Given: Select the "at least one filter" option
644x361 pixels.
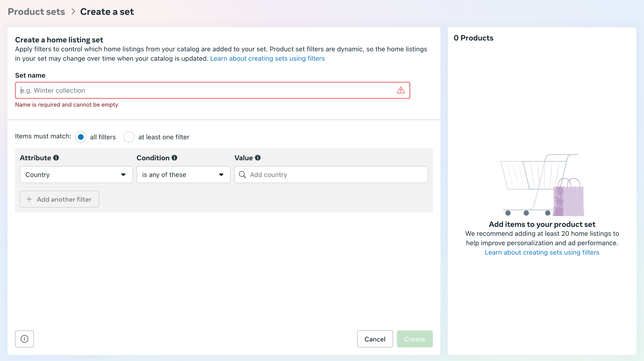Looking at the screenshot, I should point(129,137).
